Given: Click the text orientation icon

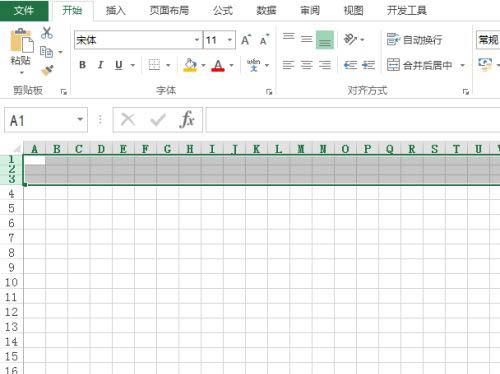Looking at the screenshot, I should (350, 39).
